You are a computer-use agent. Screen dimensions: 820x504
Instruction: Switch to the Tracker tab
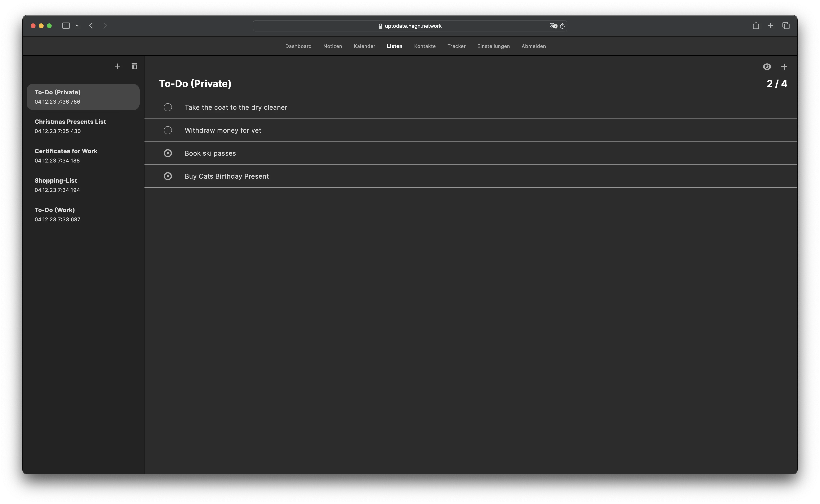(456, 46)
